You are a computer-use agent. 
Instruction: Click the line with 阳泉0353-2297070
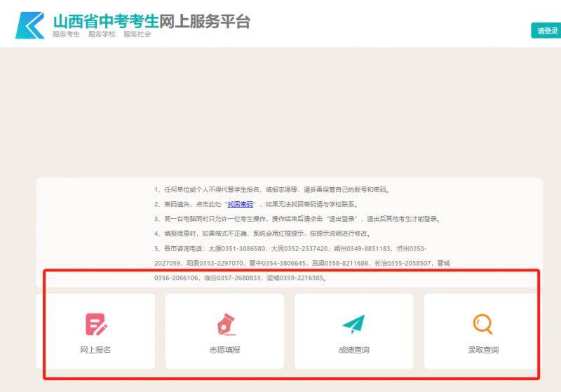click(302, 263)
